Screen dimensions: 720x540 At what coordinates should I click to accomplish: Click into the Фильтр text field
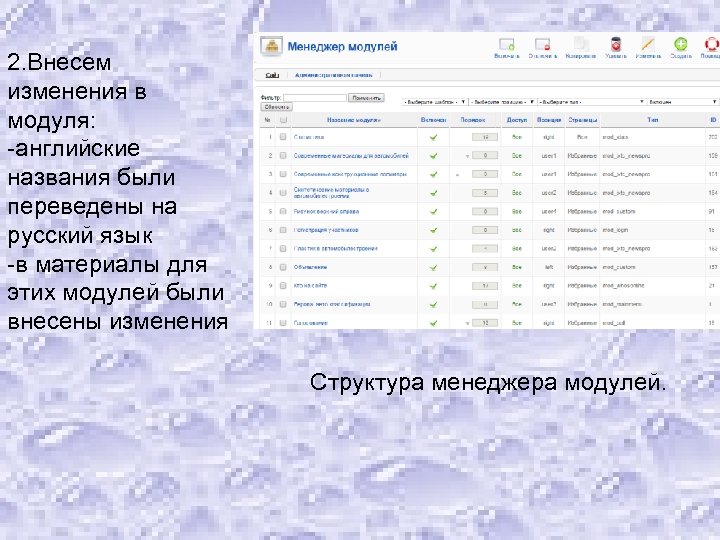click(x=315, y=98)
